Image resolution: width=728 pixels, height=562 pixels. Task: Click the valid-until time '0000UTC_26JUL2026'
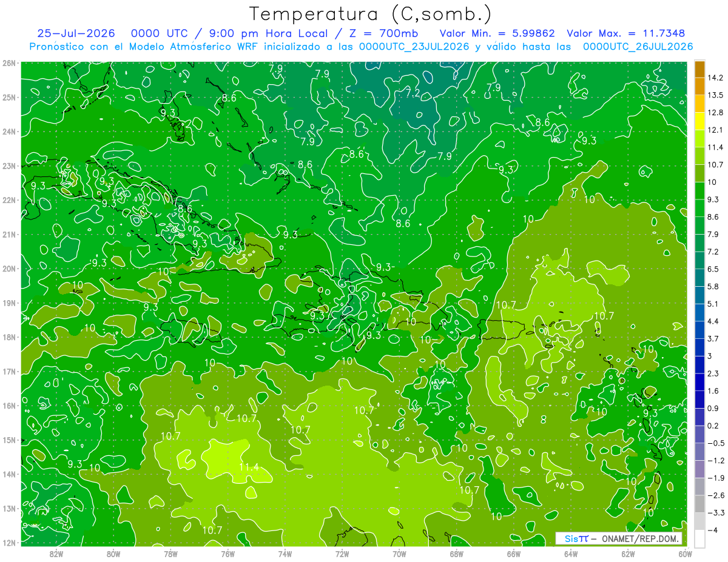(x=638, y=47)
